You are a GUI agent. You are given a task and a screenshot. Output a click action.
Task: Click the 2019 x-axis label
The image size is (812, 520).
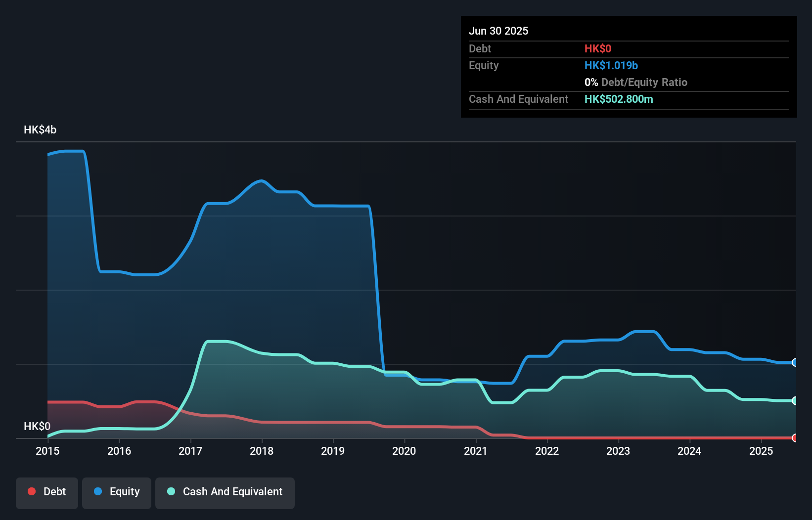[x=333, y=451]
